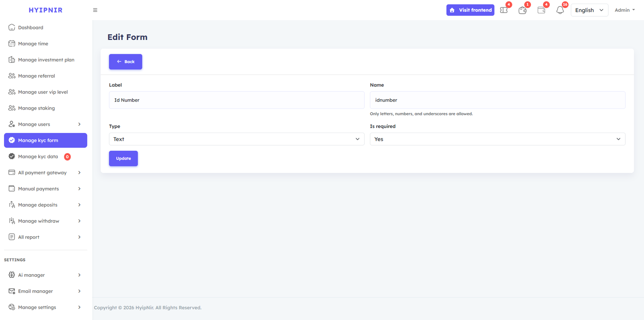This screenshot has height=320, width=644.
Task: Click the Copyright 2026 HyipNir footer text
Action: point(148,308)
